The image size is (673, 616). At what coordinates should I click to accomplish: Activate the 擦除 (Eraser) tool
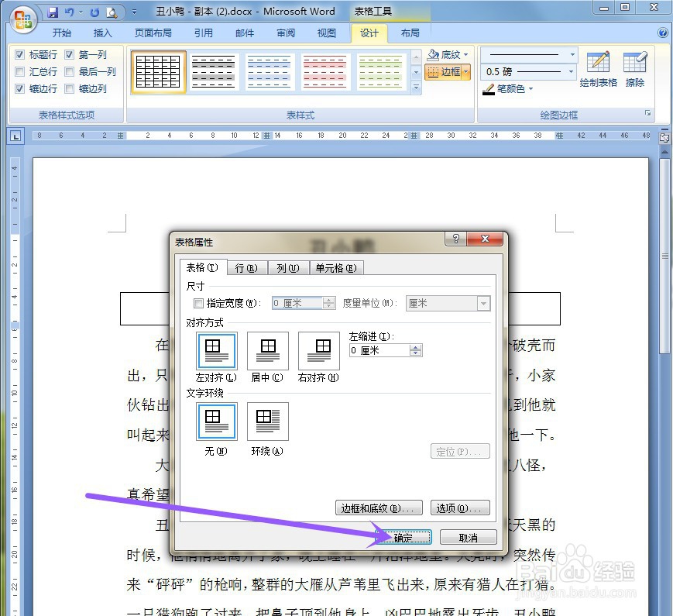pyautogui.click(x=635, y=68)
